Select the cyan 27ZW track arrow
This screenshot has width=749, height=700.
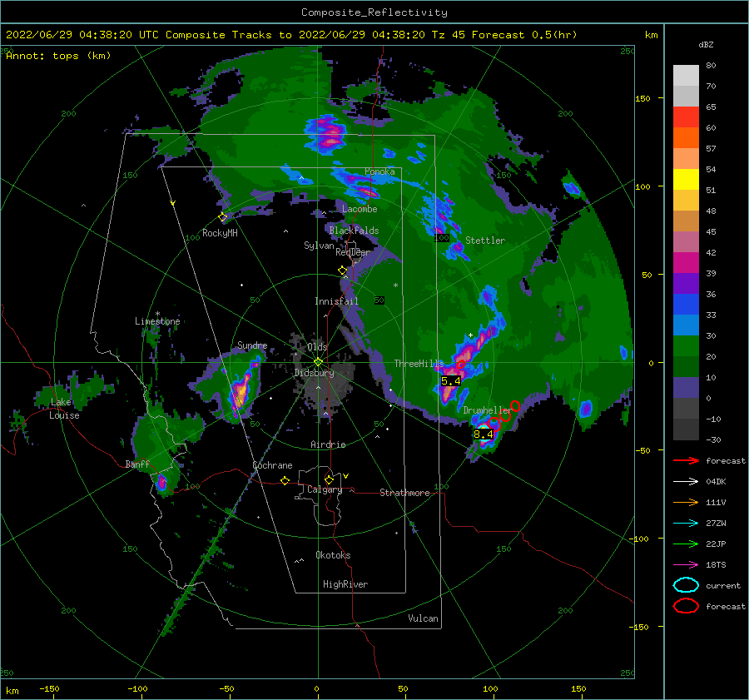[686, 524]
